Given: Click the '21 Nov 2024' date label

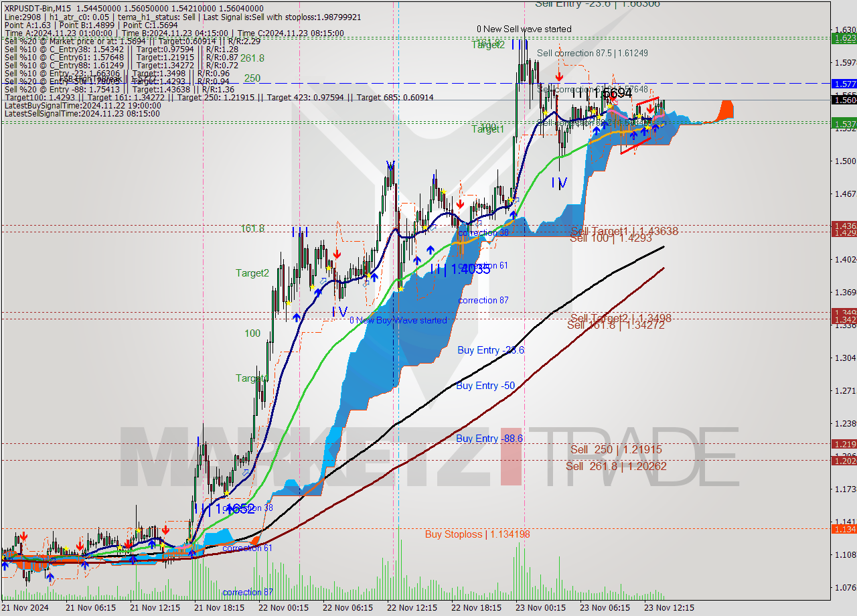Looking at the screenshot, I should 25,607.
